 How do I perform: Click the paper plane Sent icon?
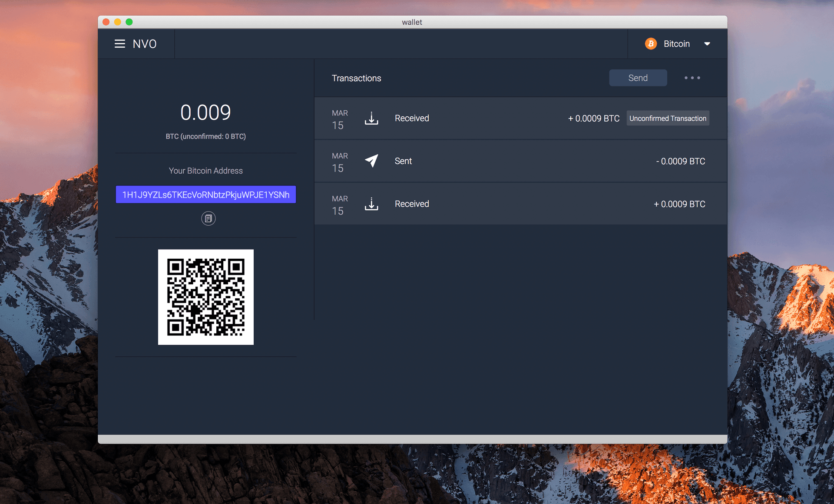[371, 161]
